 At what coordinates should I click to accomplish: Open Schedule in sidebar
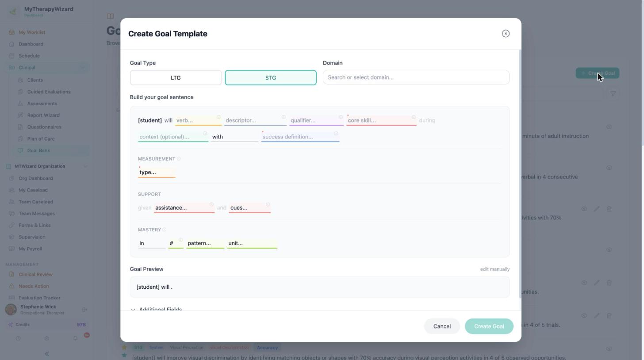(29, 56)
